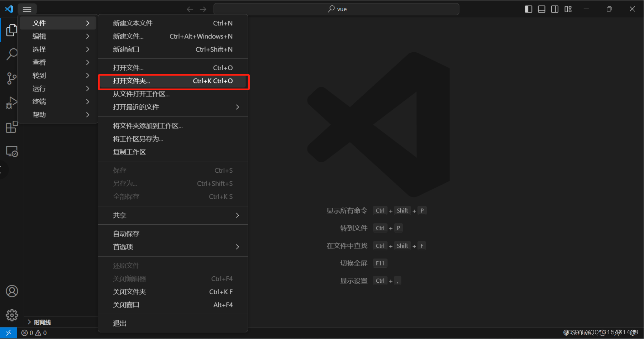Open the customize layout icon
Screen dimensions: 644x339
coord(568,9)
